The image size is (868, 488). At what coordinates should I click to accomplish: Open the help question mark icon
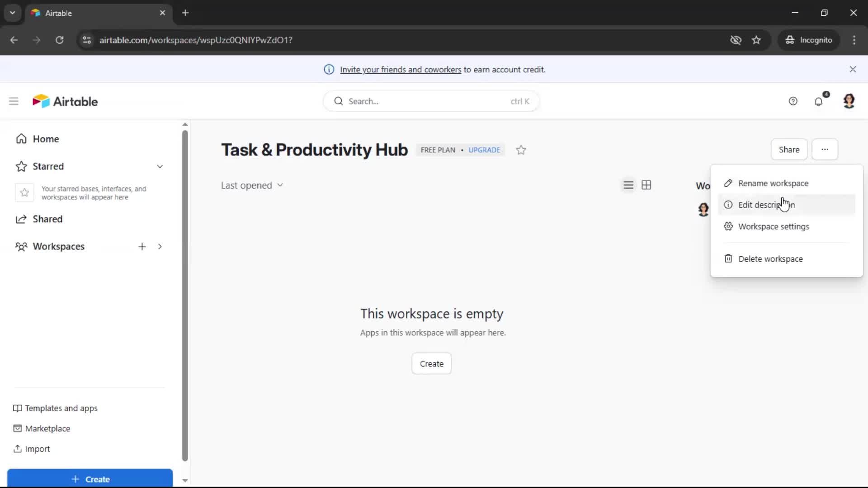click(793, 101)
